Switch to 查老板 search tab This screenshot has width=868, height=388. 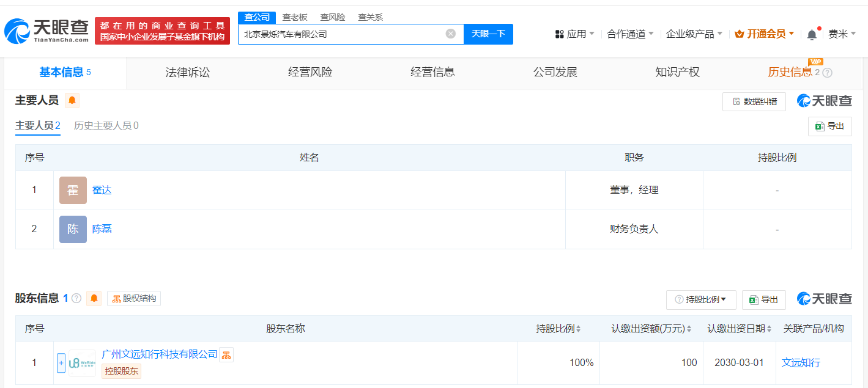tap(295, 17)
